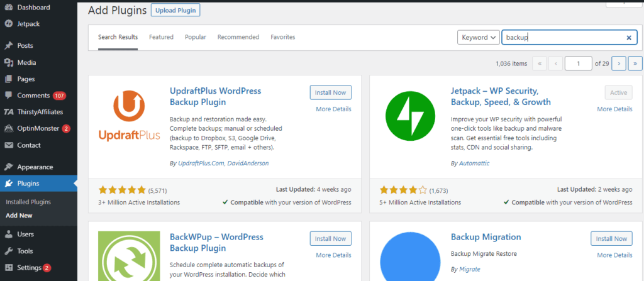Open More Details for Backup Migration

[614, 255]
